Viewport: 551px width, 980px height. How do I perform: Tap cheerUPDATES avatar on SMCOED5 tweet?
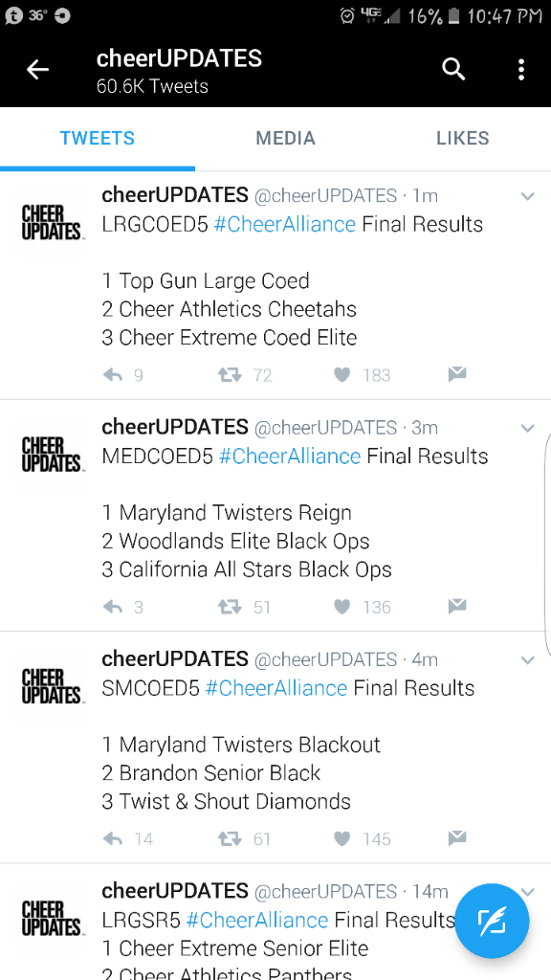click(x=52, y=686)
